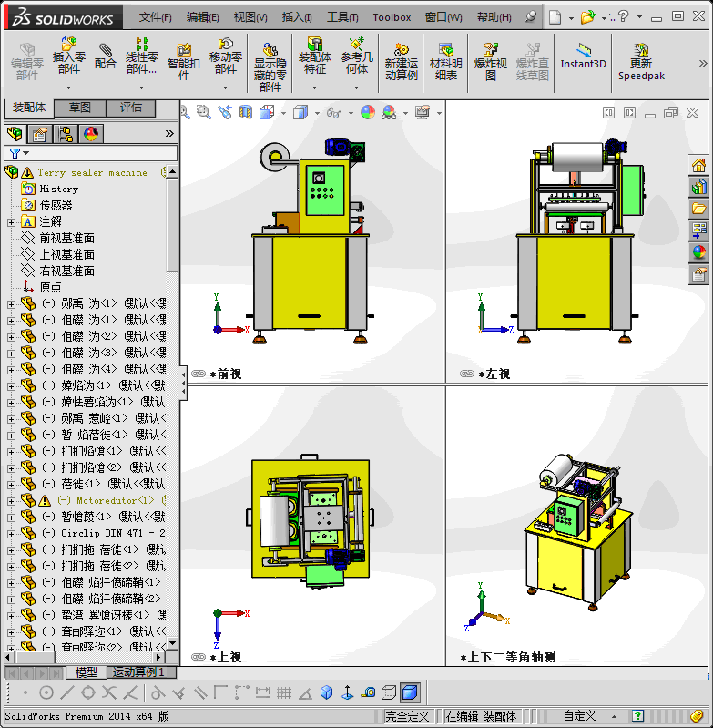Screen dimensions: 713x728
Task: Toggle the view link icon beside *上视
Action: [199, 657]
